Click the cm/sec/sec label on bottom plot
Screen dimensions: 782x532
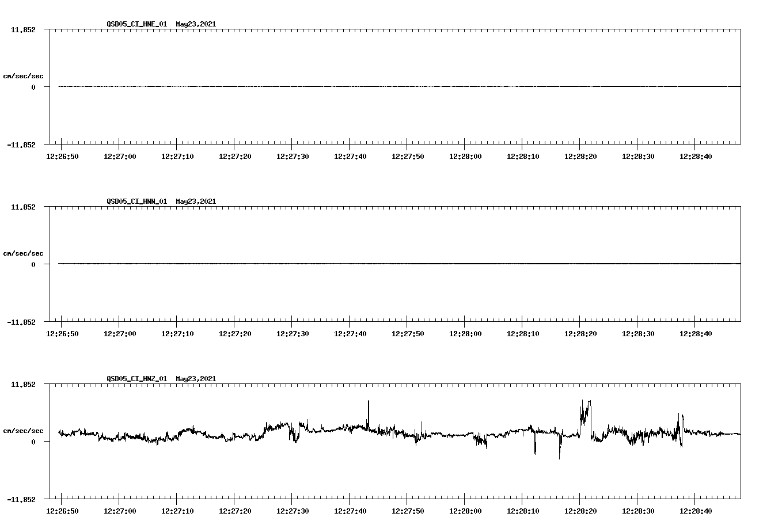pyautogui.click(x=23, y=430)
